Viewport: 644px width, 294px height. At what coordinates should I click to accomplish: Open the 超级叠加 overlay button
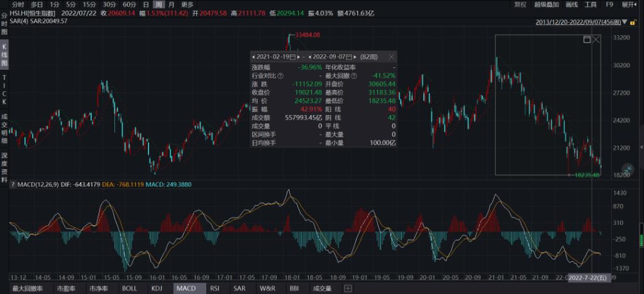point(546,4)
